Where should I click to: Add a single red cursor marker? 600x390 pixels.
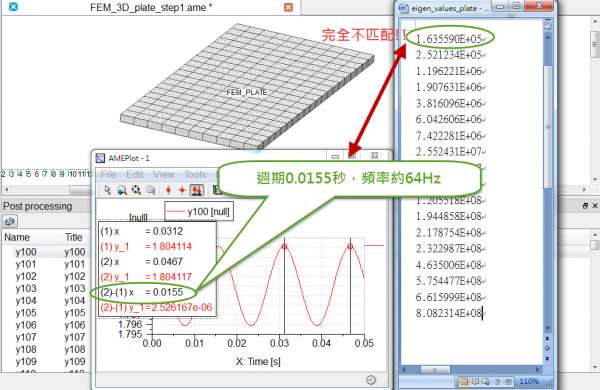[x=168, y=190]
